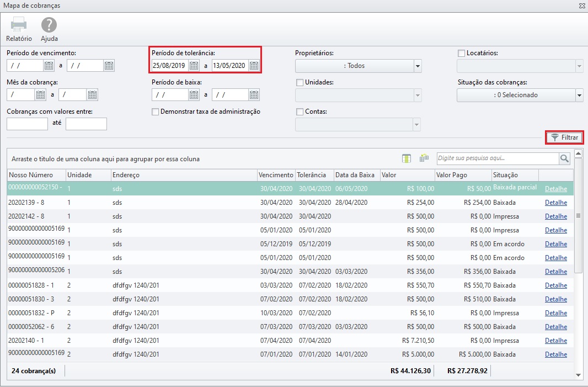Focus the minimum Cobranças com valores field
588x387 pixels.
tap(28, 124)
